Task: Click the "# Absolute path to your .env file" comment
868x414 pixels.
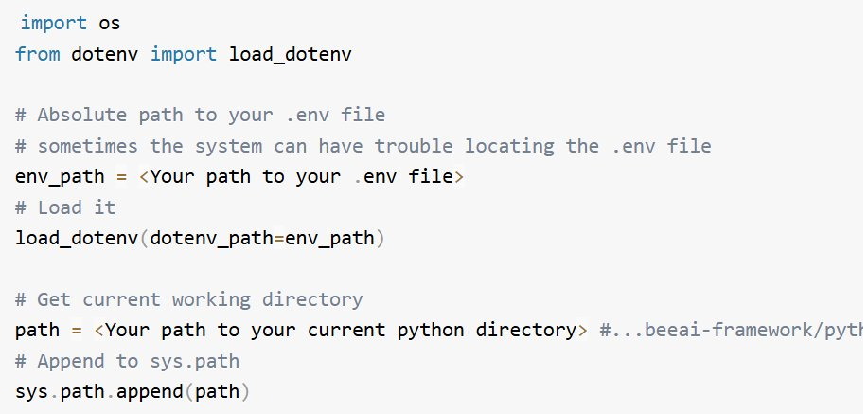Action: [200, 116]
